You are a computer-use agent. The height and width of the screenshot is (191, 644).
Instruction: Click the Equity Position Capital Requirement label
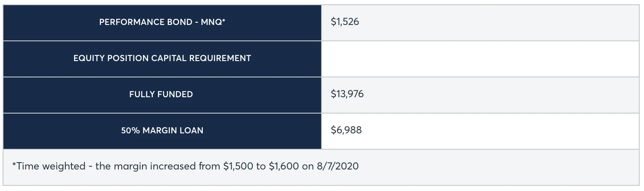162,59
